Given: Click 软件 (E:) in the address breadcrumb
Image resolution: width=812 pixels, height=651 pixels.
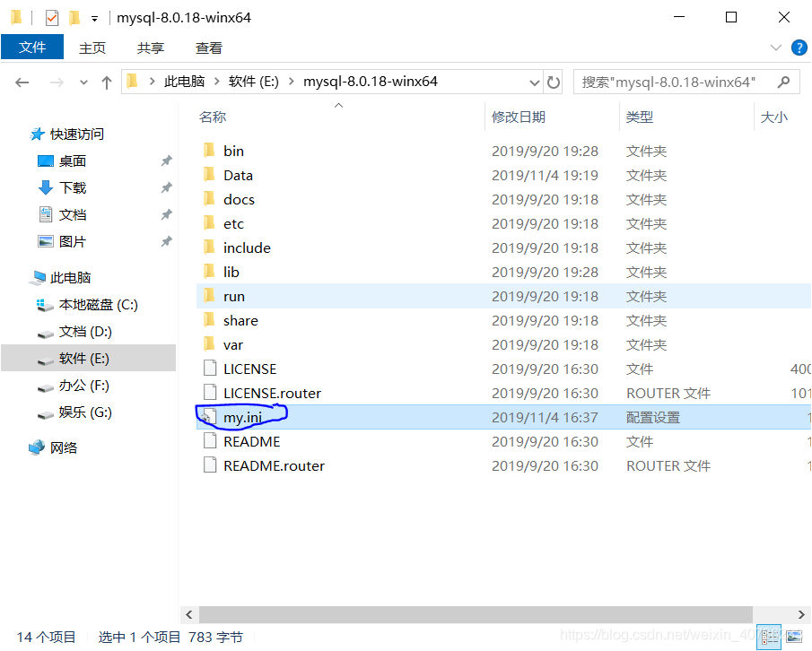Looking at the screenshot, I should click(x=254, y=82).
